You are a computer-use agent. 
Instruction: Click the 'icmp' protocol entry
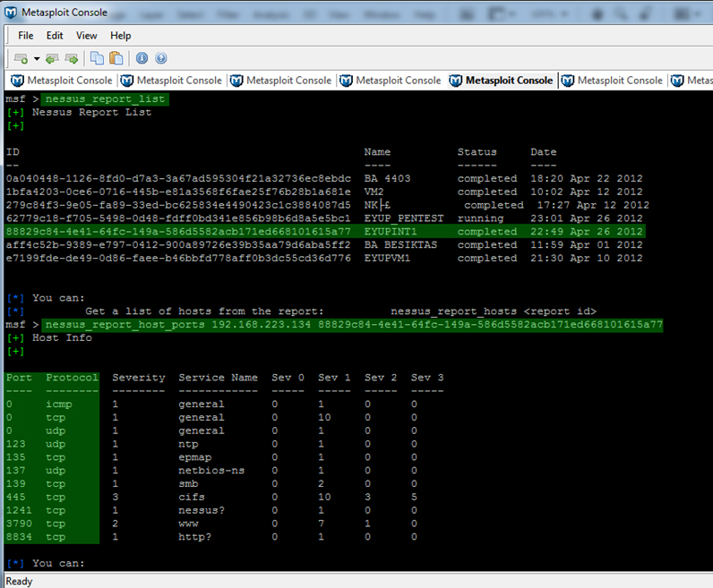58,405
